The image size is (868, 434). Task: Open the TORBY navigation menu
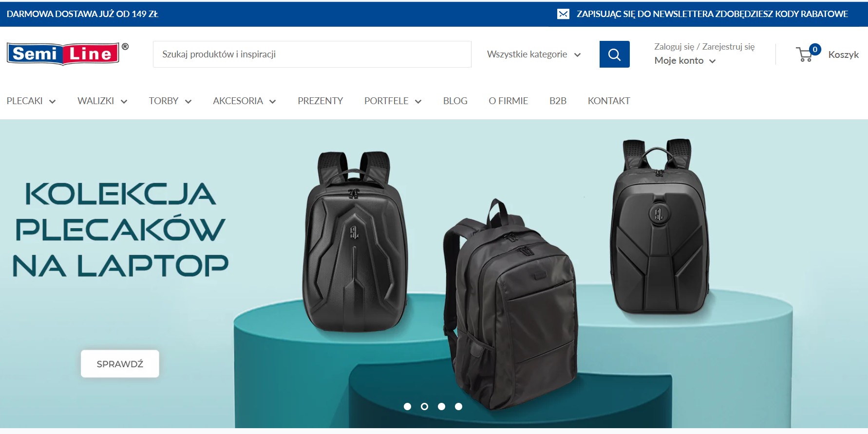pos(170,101)
